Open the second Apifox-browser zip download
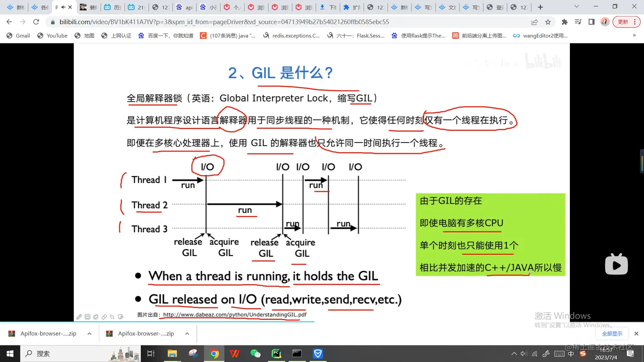This screenshot has width=644, height=362. coord(140,333)
